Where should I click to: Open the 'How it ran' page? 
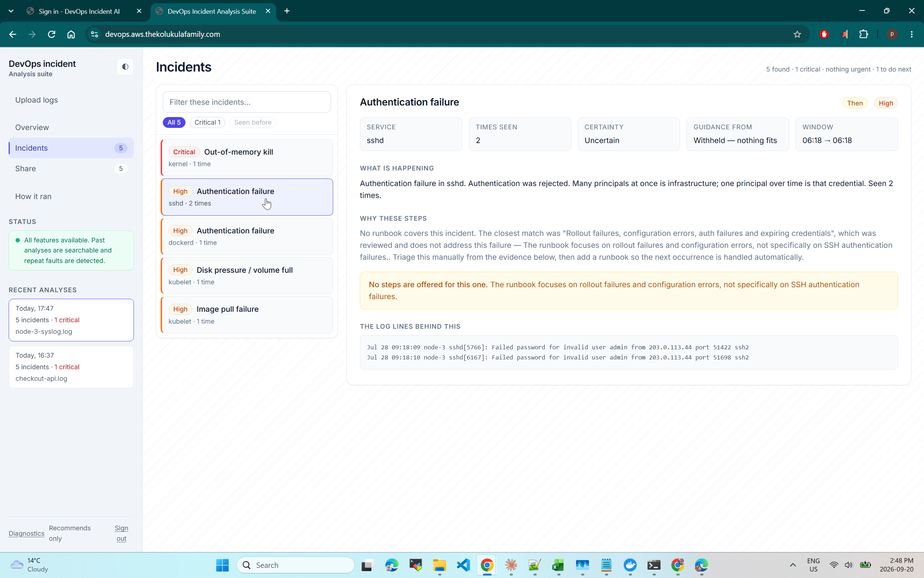coord(71,197)
